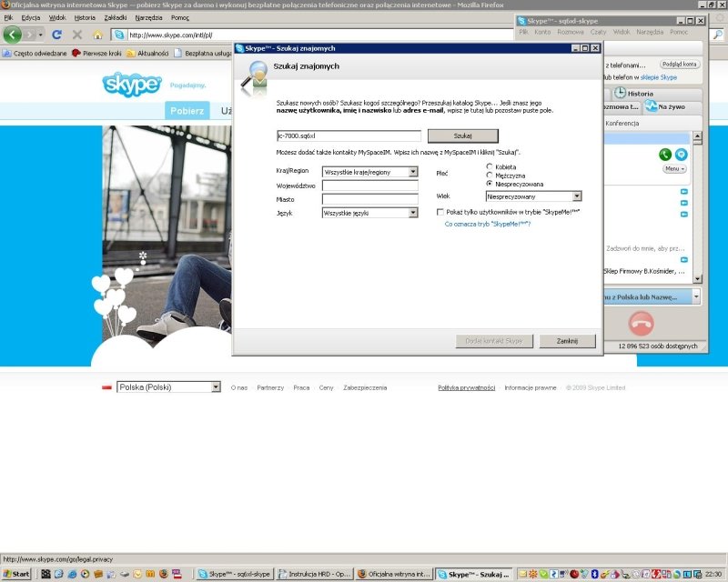The height and width of the screenshot is (582, 728).
Task: Open Firefox Zakładki menu
Action: click(116, 17)
